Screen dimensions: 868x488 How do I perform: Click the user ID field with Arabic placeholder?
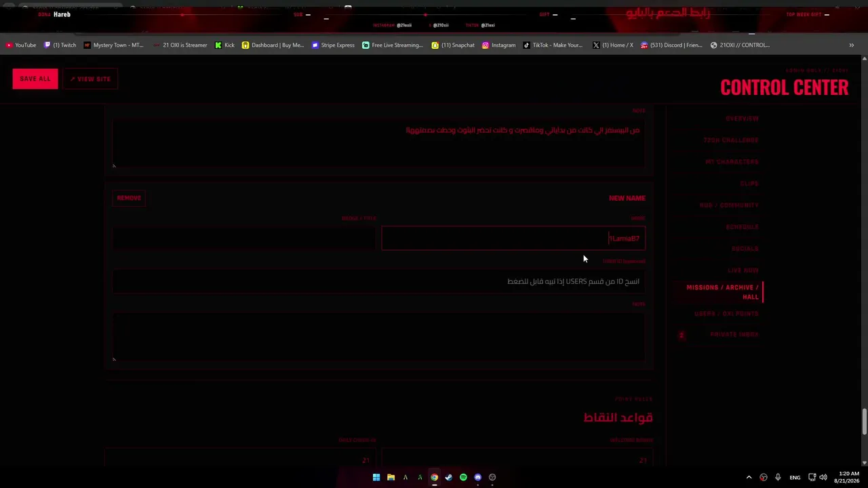(379, 281)
